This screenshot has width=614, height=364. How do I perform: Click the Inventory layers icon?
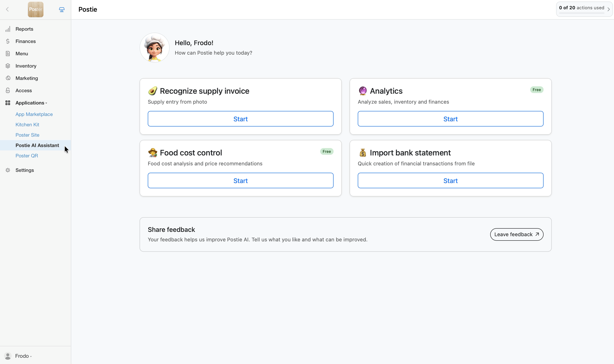click(x=8, y=66)
